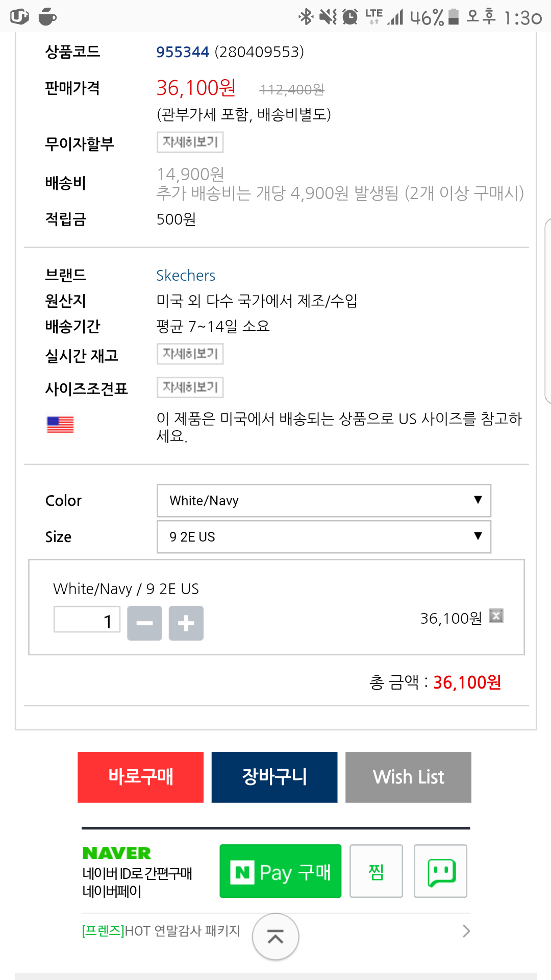Open the Size dropdown showing 9 2E US
Screen dimensions: 551x980
click(323, 537)
